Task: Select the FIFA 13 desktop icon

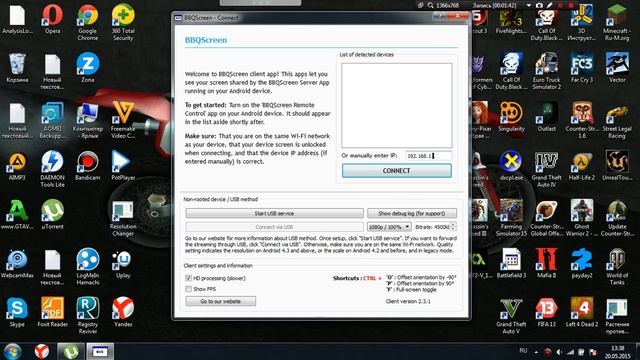Action: click(x=547, y=312)
